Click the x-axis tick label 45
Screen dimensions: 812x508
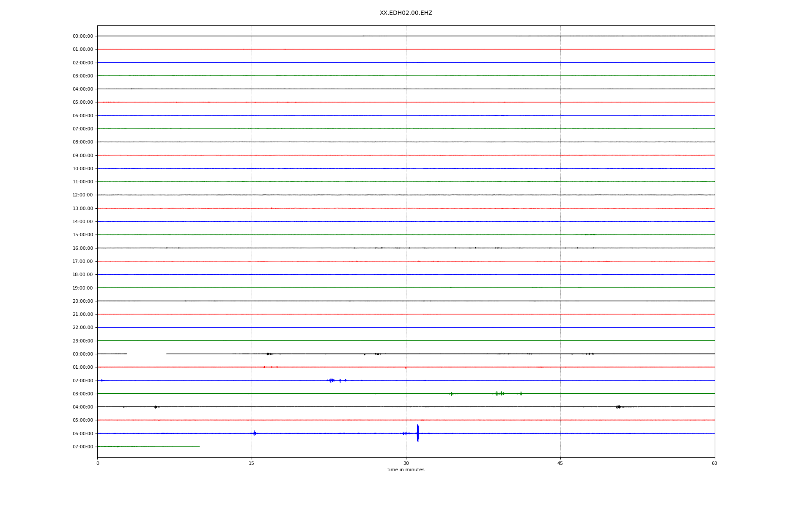pyautogui.click(x=560, y=463)
